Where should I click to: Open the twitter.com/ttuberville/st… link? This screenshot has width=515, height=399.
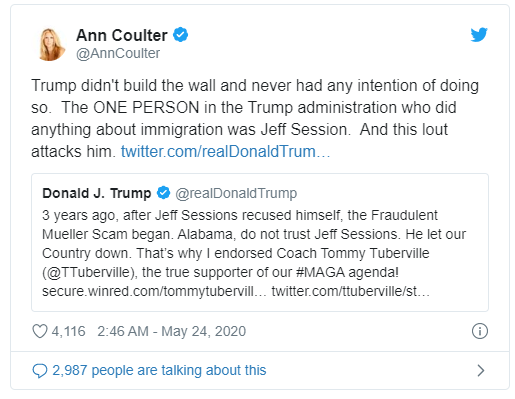[x=351, y=291]
